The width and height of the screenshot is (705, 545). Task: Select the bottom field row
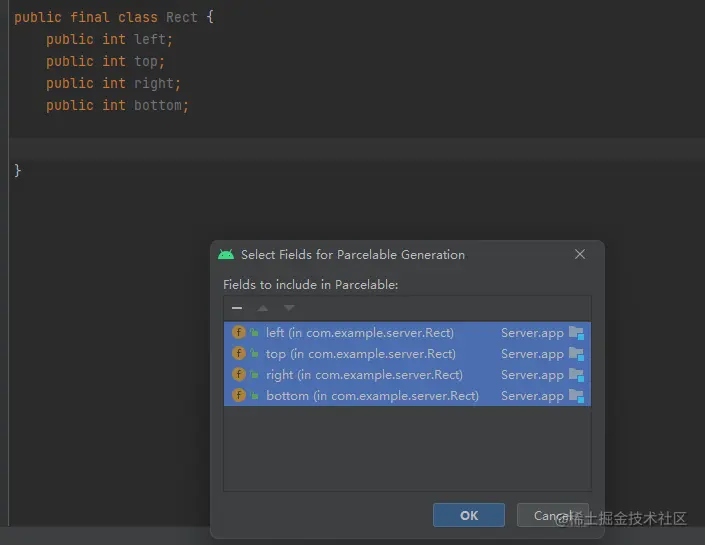click(407, 396)
